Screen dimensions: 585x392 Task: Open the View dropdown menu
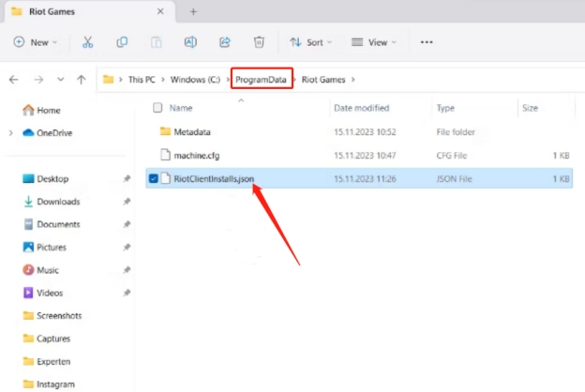(373, 42)
